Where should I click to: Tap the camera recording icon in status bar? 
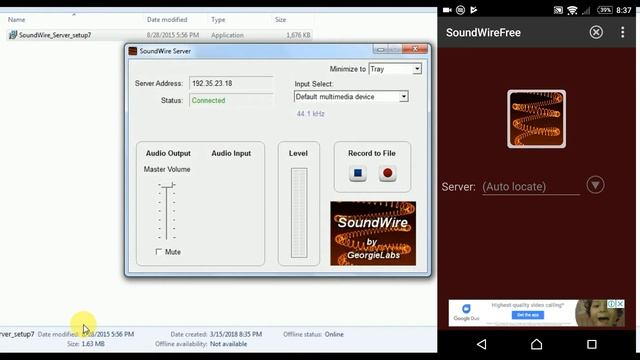pyautogui.click(x=447, y=10)
